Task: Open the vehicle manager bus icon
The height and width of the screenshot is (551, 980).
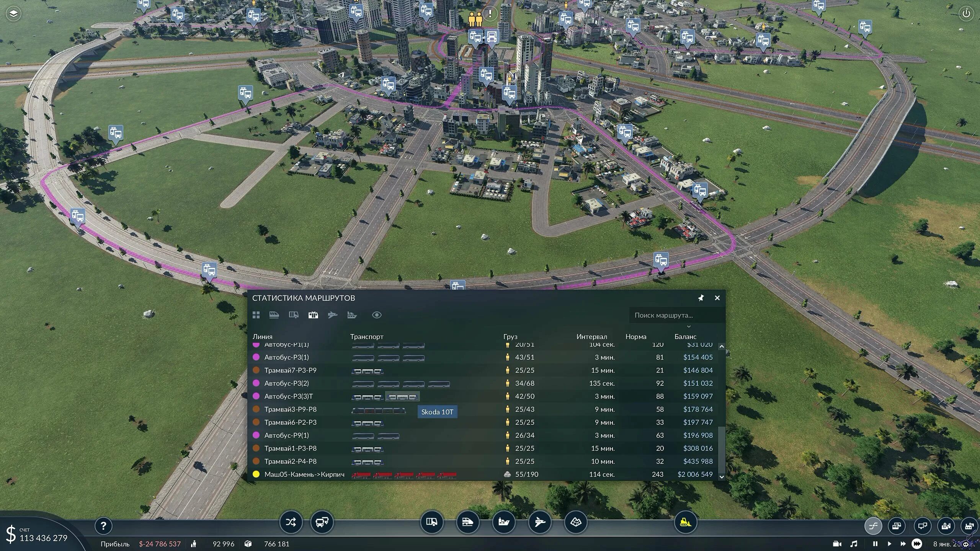Action: click(322, 522)
